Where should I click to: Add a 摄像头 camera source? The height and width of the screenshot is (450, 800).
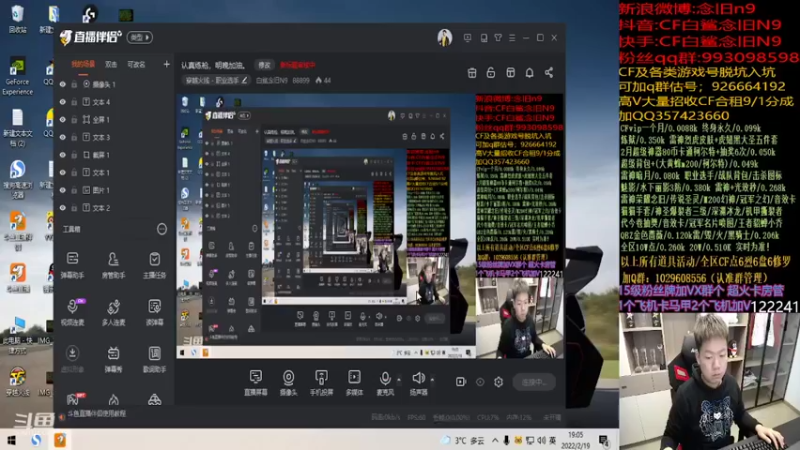[x=288, y=383]
